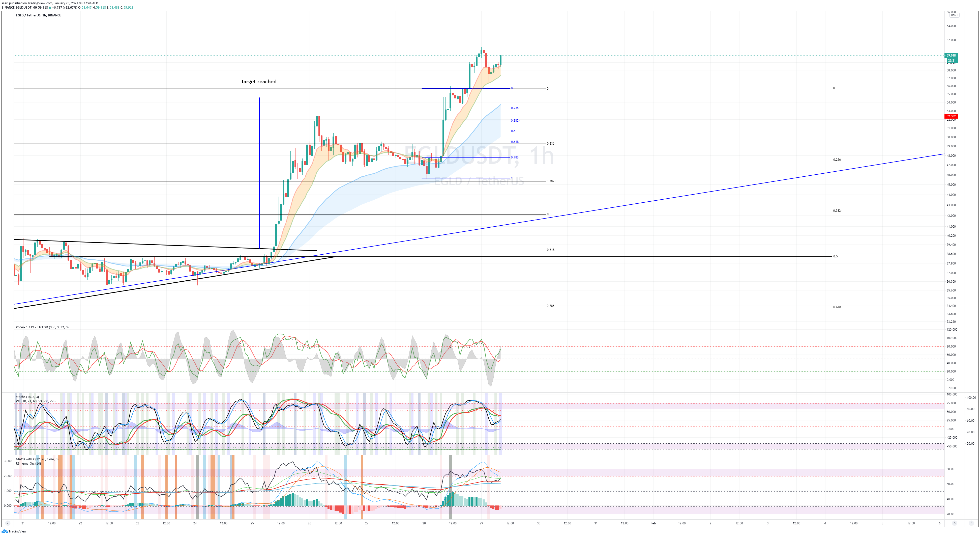The width and height of the screenshot is (980, 536).
Task: Click the TradingView logo in the footer
Action: 14,531
